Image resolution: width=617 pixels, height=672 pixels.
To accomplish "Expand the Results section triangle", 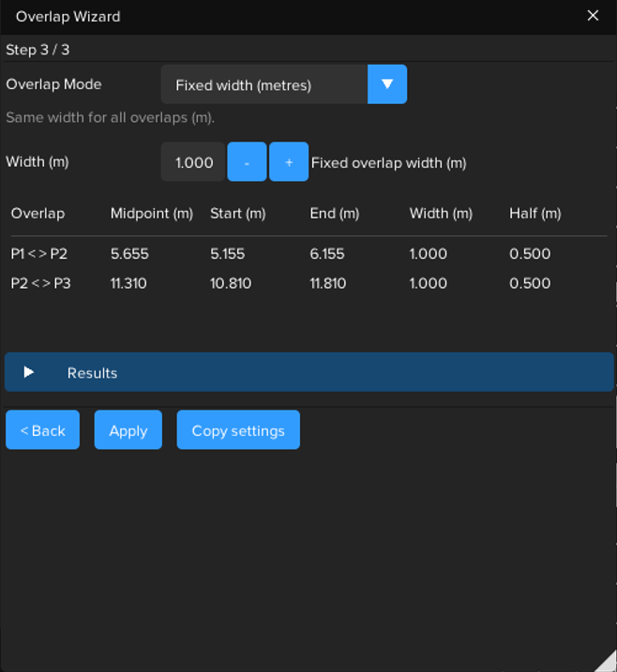I will click(29, 372).
